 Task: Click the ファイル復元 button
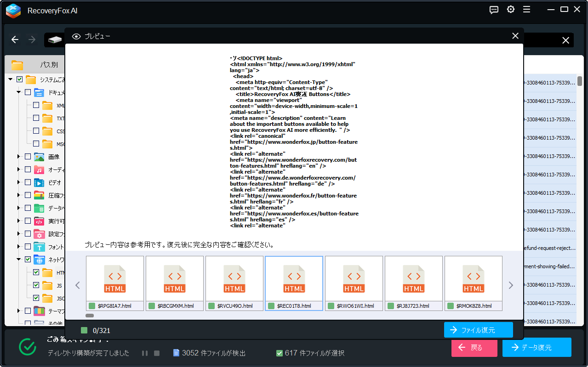coord(479,330)
